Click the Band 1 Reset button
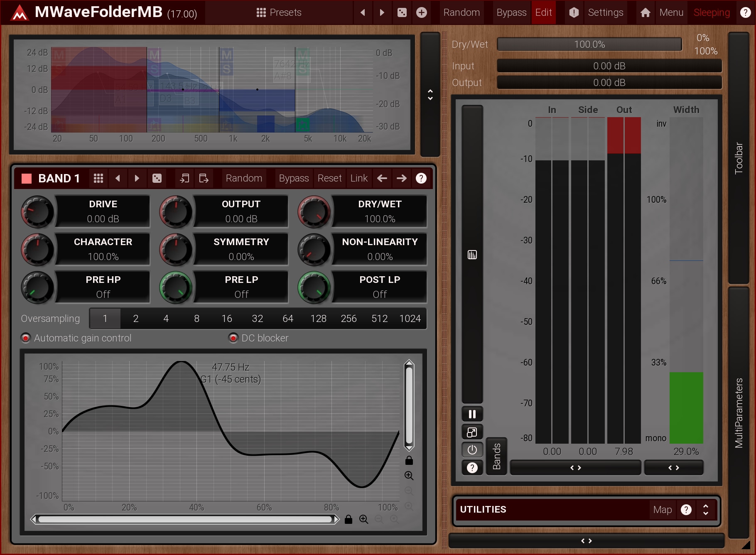756x555 pixels. pos(329,178)
